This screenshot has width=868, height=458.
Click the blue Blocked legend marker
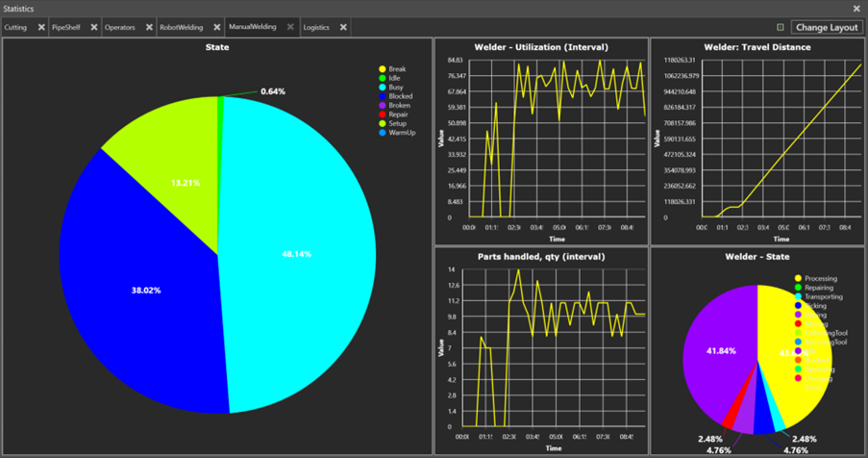pos(383,96)
